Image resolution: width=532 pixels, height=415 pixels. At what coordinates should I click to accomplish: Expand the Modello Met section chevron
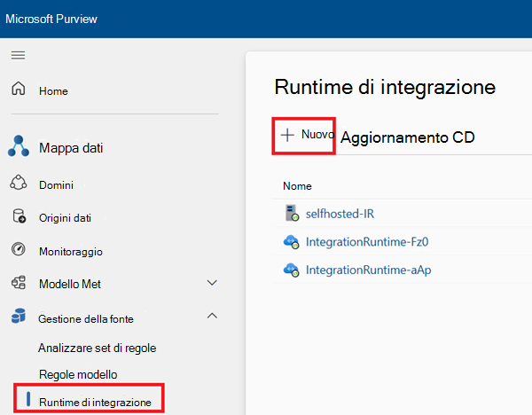point(212,283)
